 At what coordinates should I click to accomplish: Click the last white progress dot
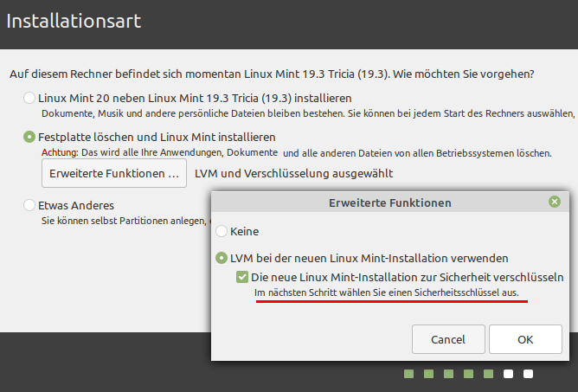coord(528,374)
